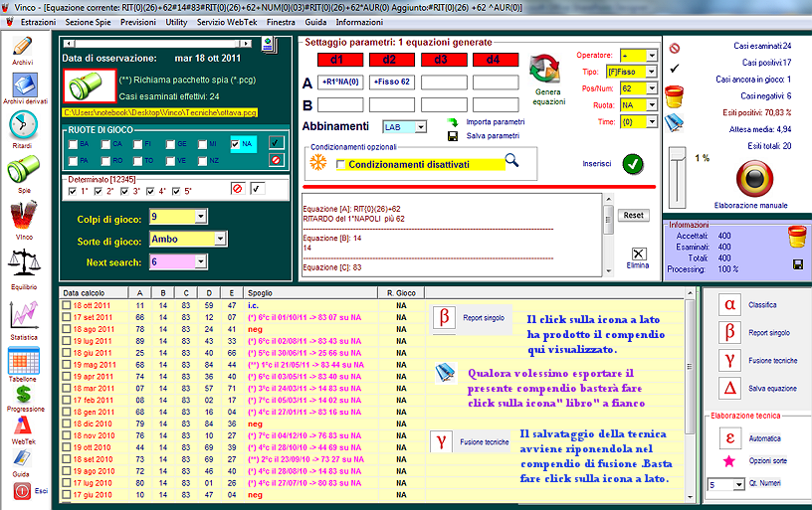Screen dimensions: 812x510
Task: Click the Reset button
Action: tap(633, 215)
